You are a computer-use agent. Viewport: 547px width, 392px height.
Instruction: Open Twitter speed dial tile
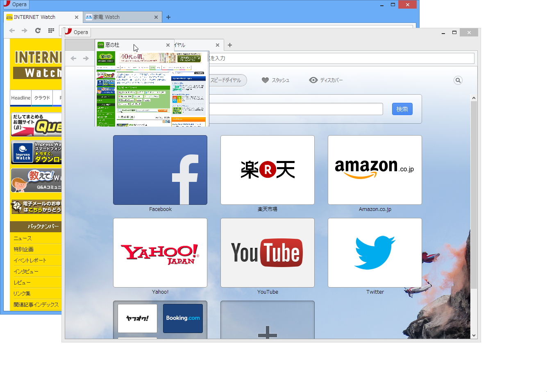(375, 253)
